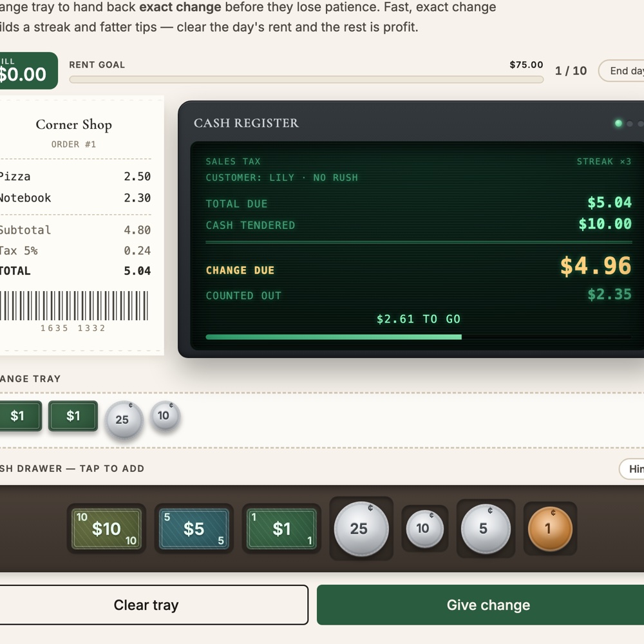Image resolution: width=644 pixels, height=644 pixels.
Task: Click the green till balance badge
Action: [x=27, y=71]
